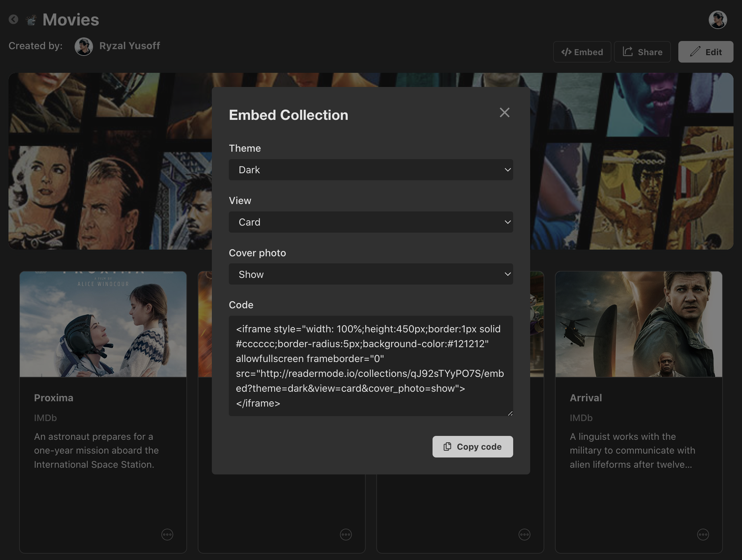Viewport: 742px width, 560px height.
Task: Click inside the embed Code text area
Action: 371,366
